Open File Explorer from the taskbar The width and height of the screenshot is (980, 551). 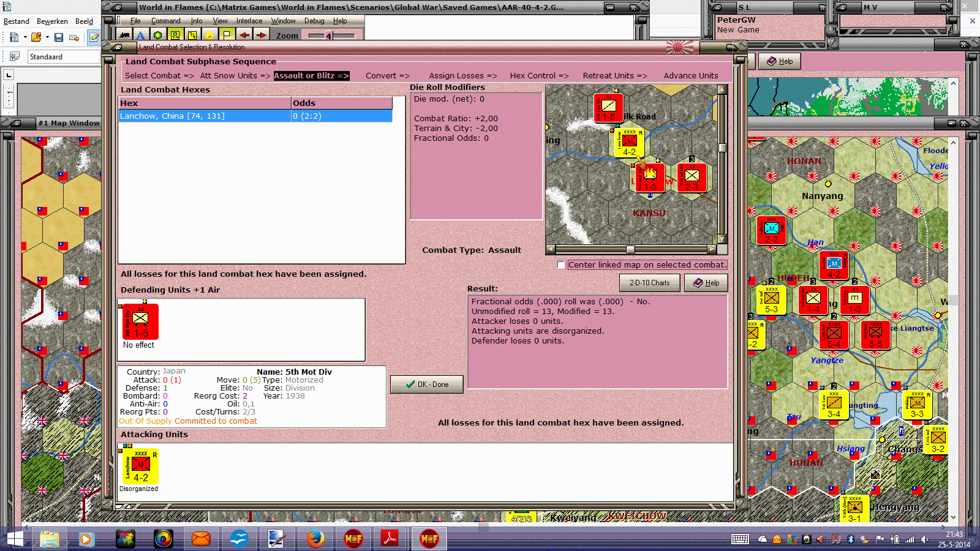click(x=49, y=539)
